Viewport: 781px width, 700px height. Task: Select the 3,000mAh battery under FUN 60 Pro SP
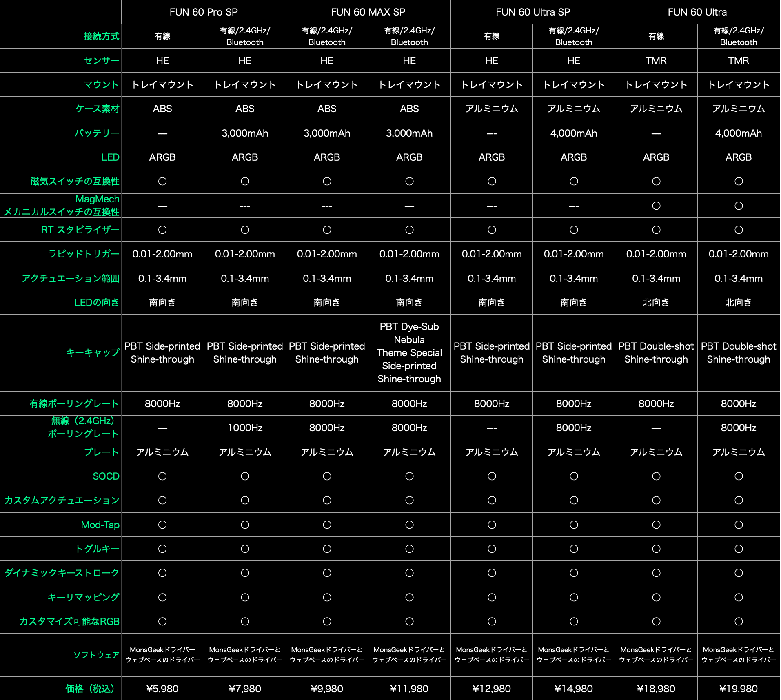pyautogui.click(x=245, y=133)
